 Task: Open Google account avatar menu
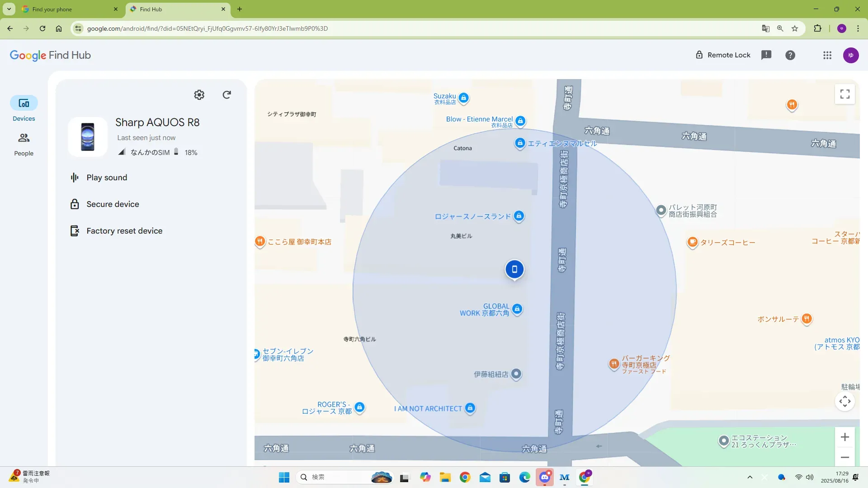pyautogui.click(x=851, y=55)
